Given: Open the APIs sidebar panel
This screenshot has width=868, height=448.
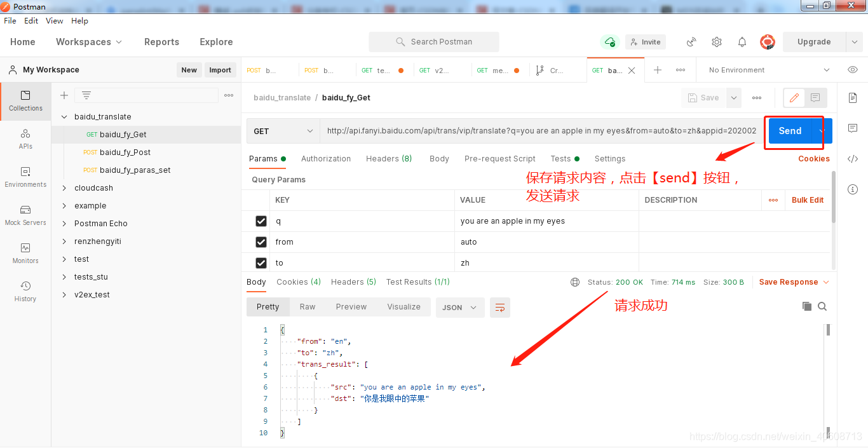Looking at the screenshot, I should pyautogui.click(x=25, y=139).
